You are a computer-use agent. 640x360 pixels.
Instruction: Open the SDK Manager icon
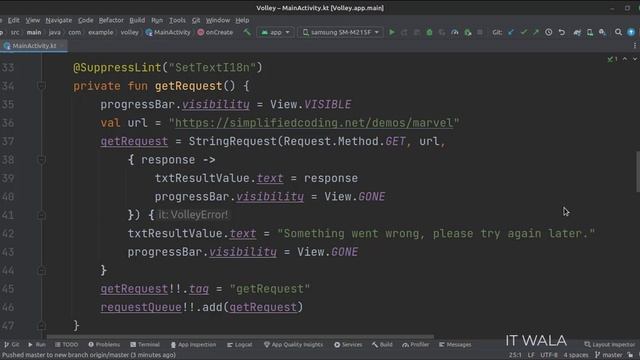coord(602,32)
